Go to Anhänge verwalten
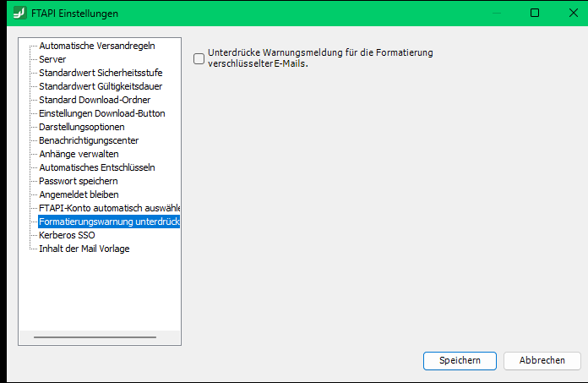The height and width of the screenshot is (383, 588). point(79,154)
